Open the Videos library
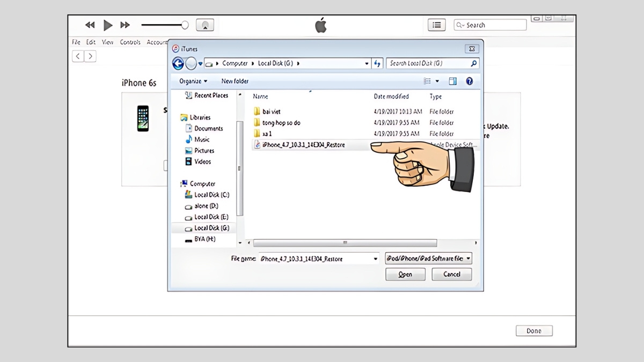 198,161
